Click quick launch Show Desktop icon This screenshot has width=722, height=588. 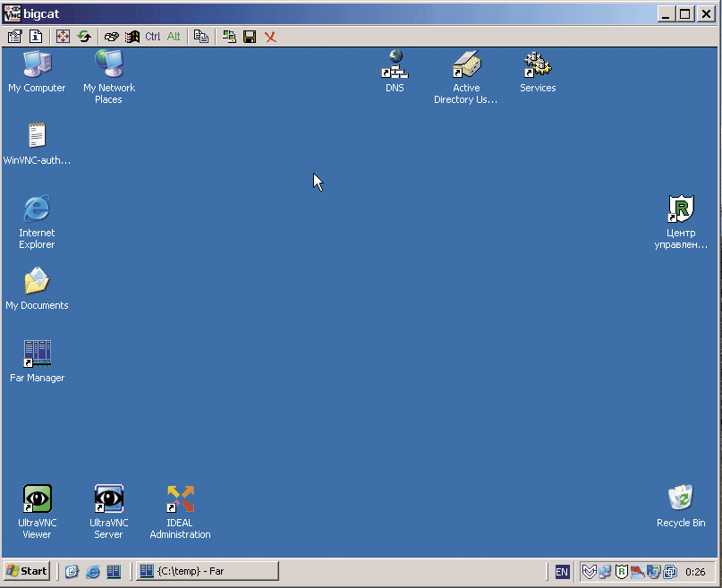[x=72, y=571]
